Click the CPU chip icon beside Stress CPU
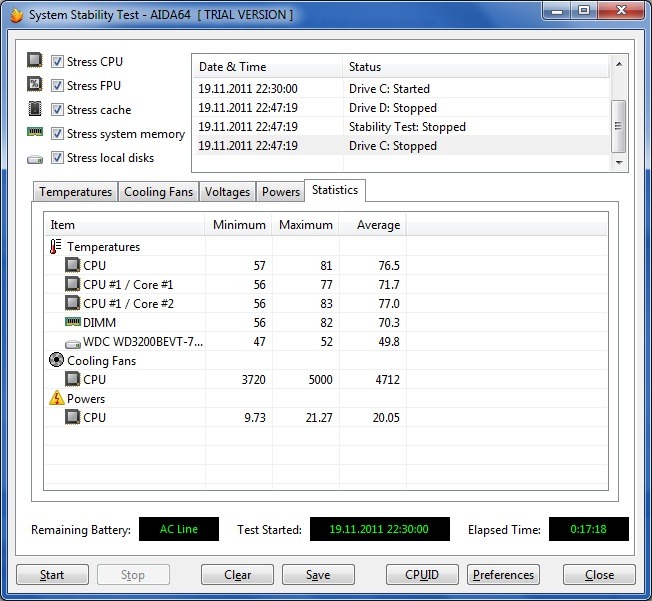Viewport: 652px width, 601px height. pos(35,60)
